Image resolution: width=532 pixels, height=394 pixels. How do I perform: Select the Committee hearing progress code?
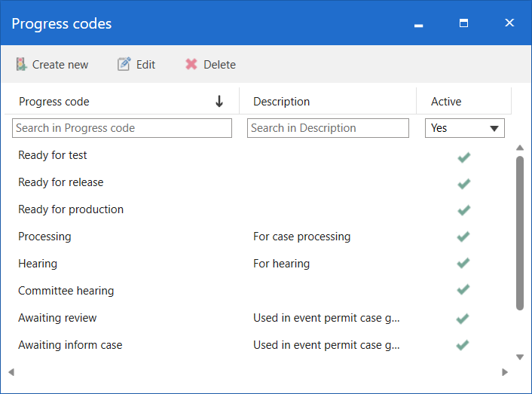[66, 291]
